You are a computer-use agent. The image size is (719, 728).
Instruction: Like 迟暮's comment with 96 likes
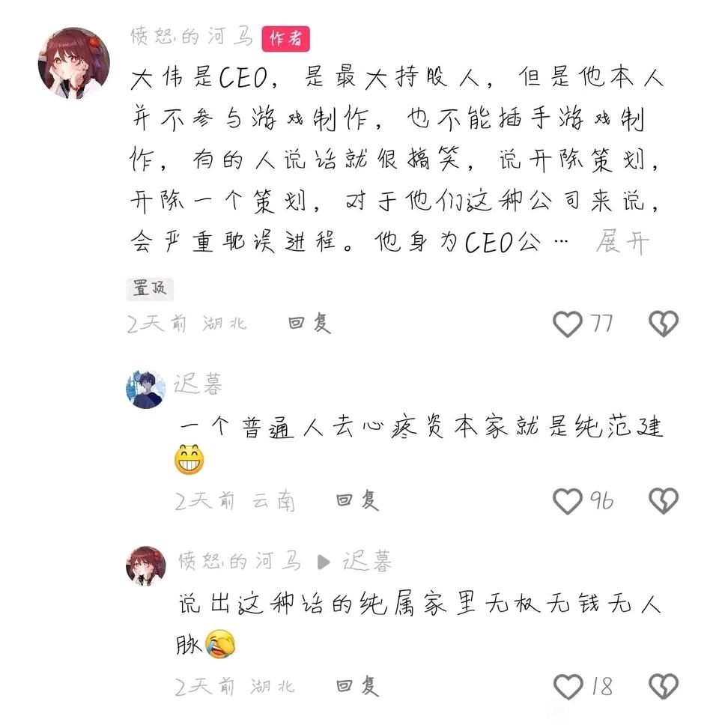(x=567, y=501)
